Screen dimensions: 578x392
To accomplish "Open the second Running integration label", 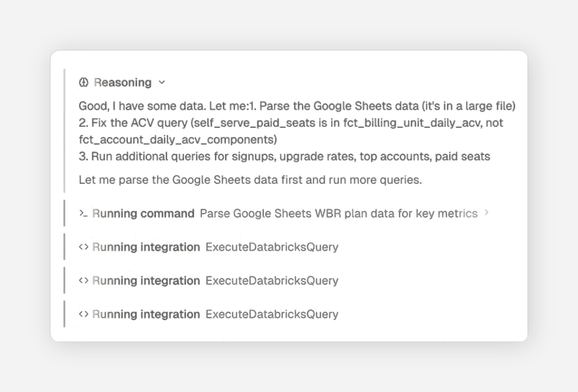I will coord(146,280).
